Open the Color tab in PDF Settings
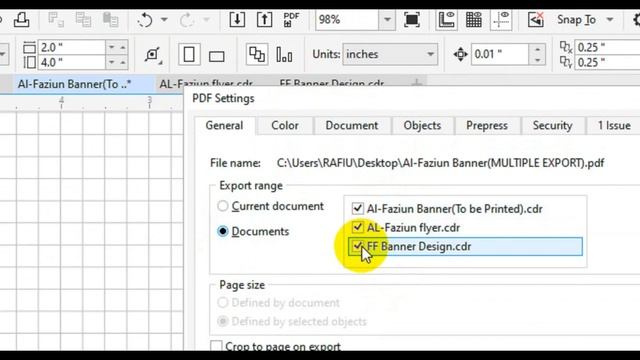 [285, 126]
